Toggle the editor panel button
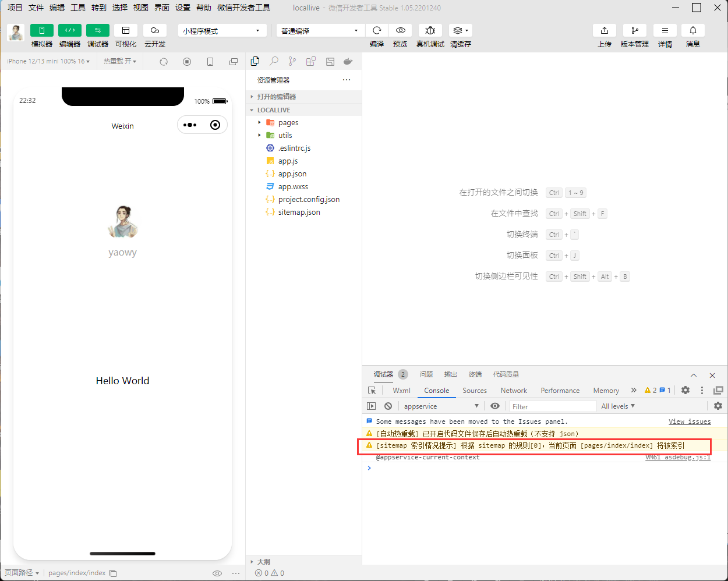The height and width of the screenshot is (581, 728). (70, 30)
